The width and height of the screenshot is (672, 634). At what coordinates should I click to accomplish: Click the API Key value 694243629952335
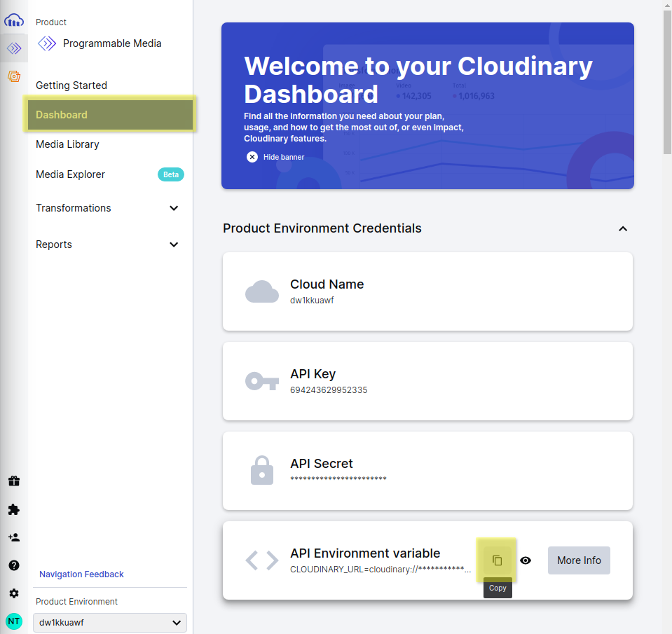pyautogui.click(x=329, y=390)
